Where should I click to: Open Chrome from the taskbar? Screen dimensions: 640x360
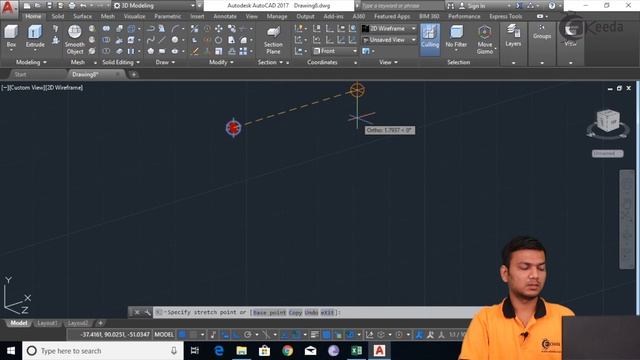coord(287,351)
